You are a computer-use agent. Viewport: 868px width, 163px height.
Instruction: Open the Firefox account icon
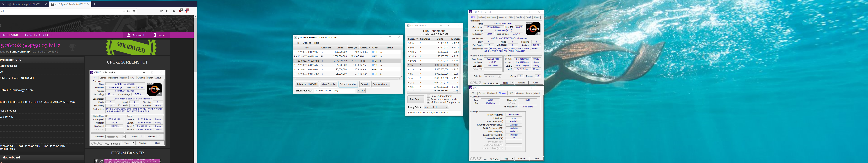click(174, 11)
